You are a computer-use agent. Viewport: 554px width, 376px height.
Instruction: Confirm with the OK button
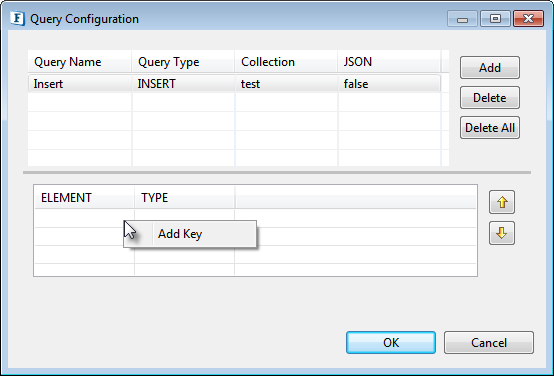pos(391,342)
